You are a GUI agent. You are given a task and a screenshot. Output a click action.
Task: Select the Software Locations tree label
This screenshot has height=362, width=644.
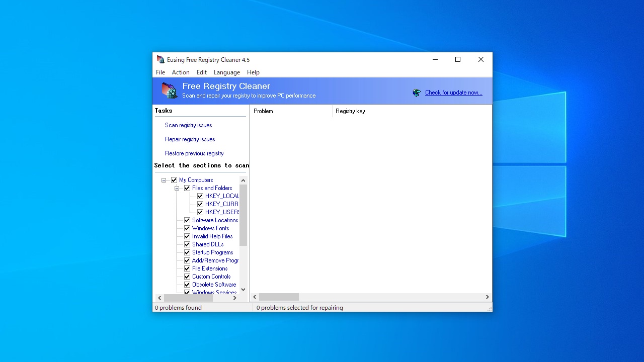(x=215, y=220)
